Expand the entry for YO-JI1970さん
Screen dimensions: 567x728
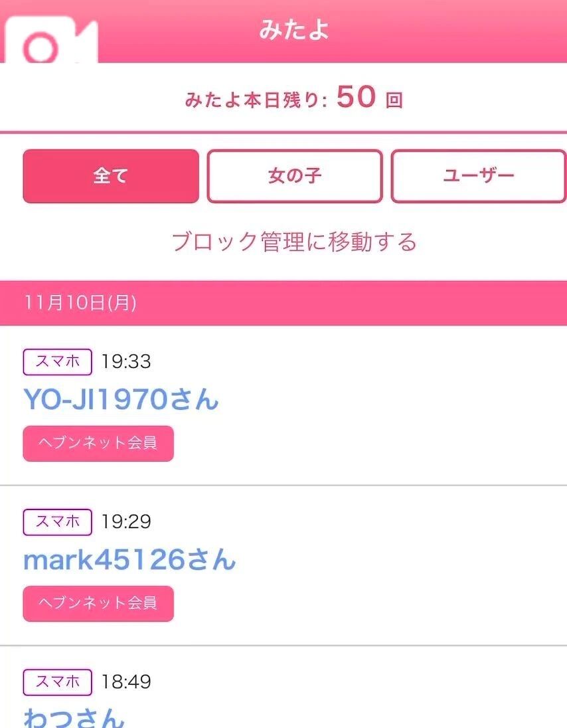pos(122,399)
